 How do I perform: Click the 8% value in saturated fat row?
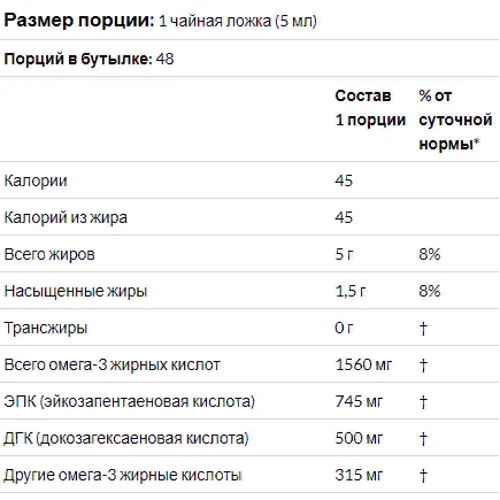[x=430, y=291]
